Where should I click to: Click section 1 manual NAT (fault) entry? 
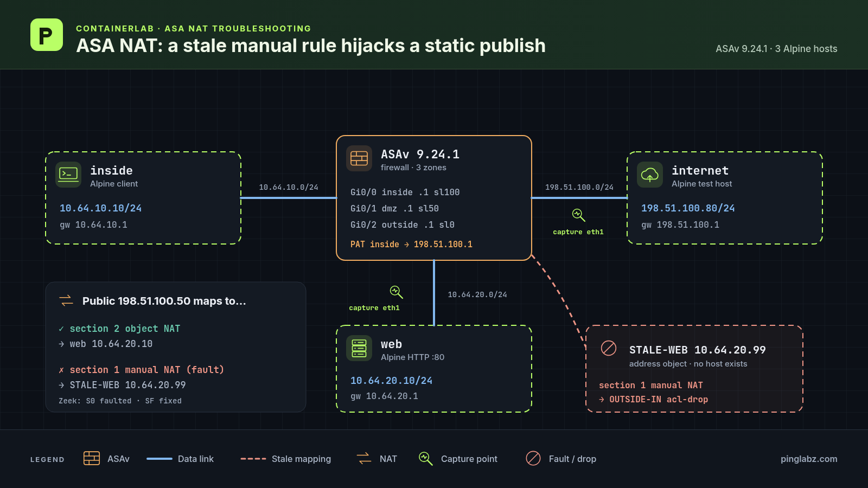[141, 370]
